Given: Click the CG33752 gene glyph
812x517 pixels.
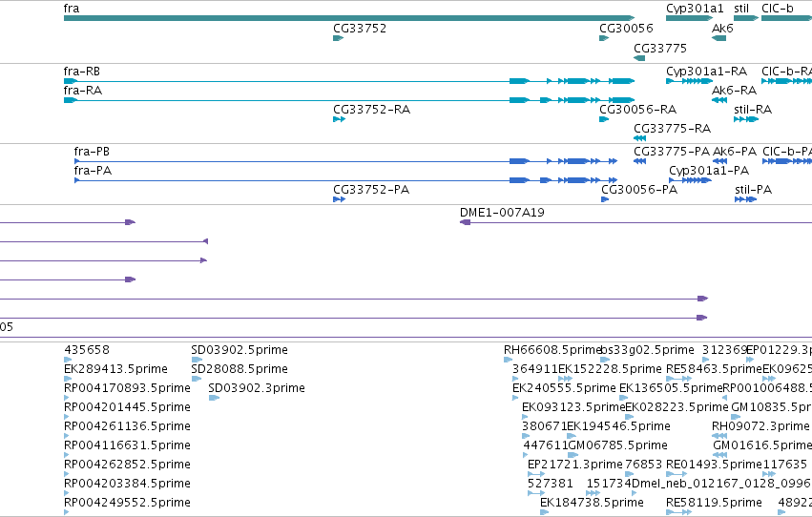Looking at the screenshot, I should point(338,38).
